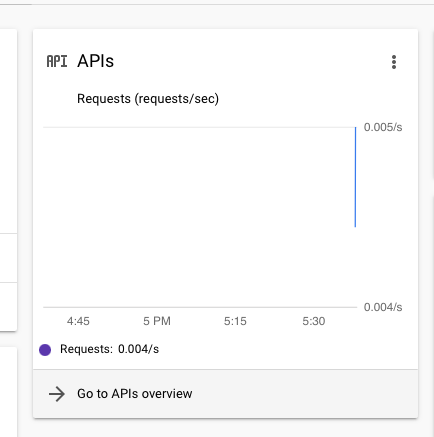The image size is (434, 437).
Task: Click the API monospace logo icon
Action: tap(57, 62)
